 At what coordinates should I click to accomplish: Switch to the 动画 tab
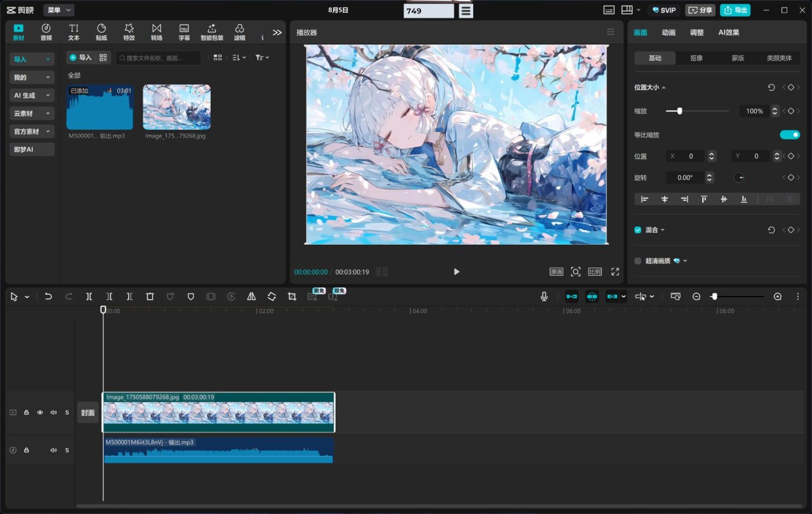point(669,32)
